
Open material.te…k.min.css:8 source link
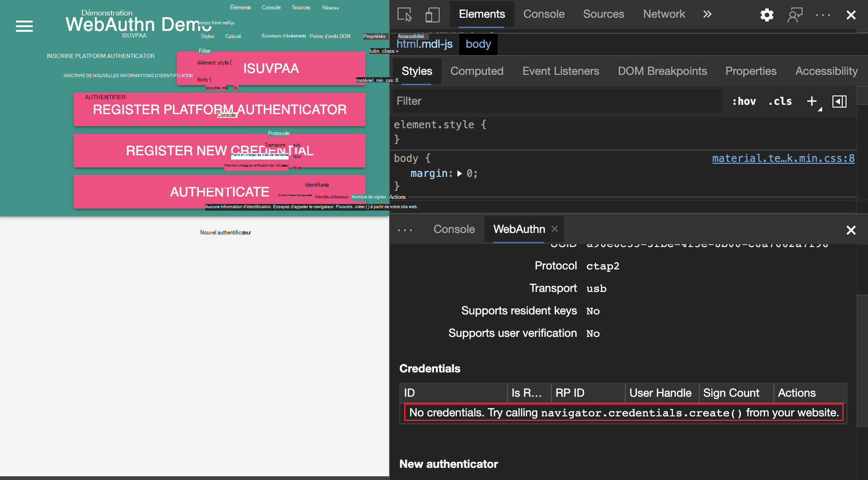click(x=783, y=159)
